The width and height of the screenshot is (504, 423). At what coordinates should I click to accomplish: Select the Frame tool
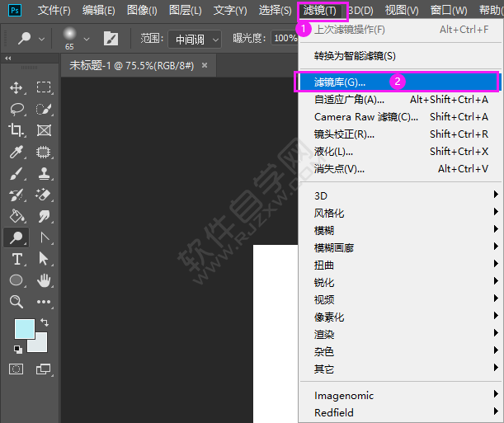pos(44,130)
